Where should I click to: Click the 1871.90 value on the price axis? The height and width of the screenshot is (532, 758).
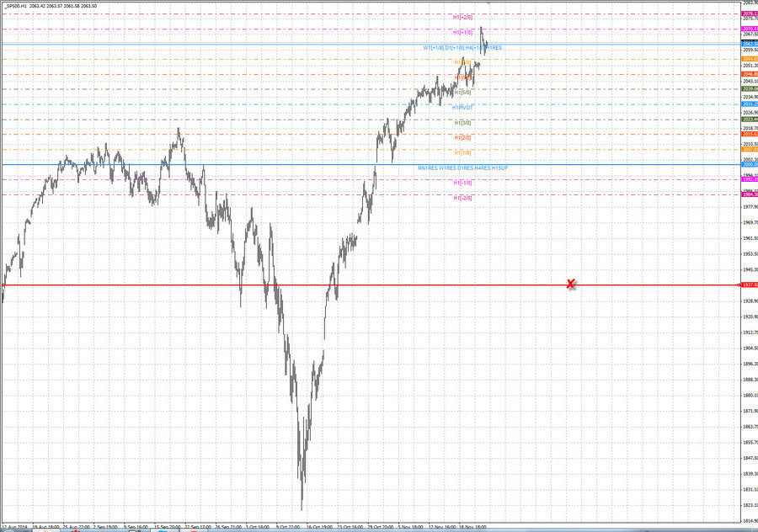[750, 411]
